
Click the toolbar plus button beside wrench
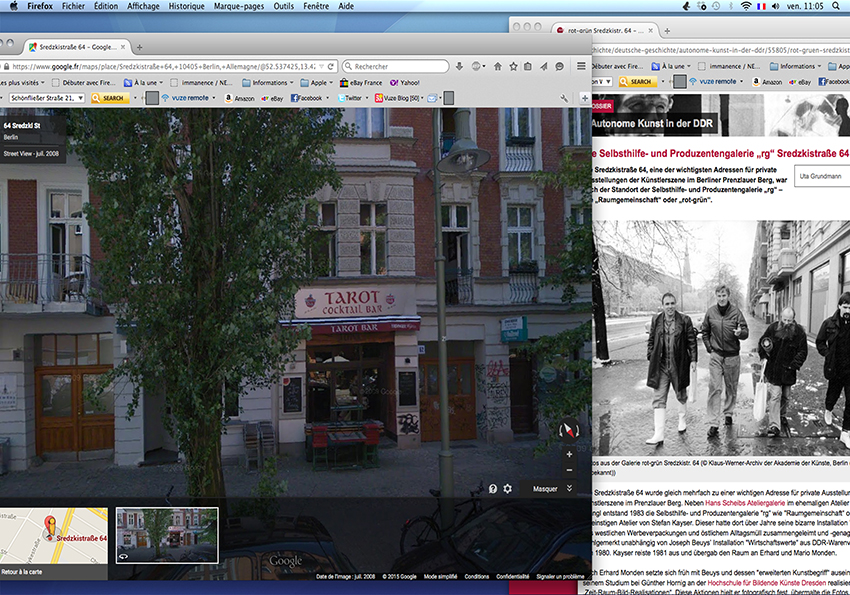(584, 98)
